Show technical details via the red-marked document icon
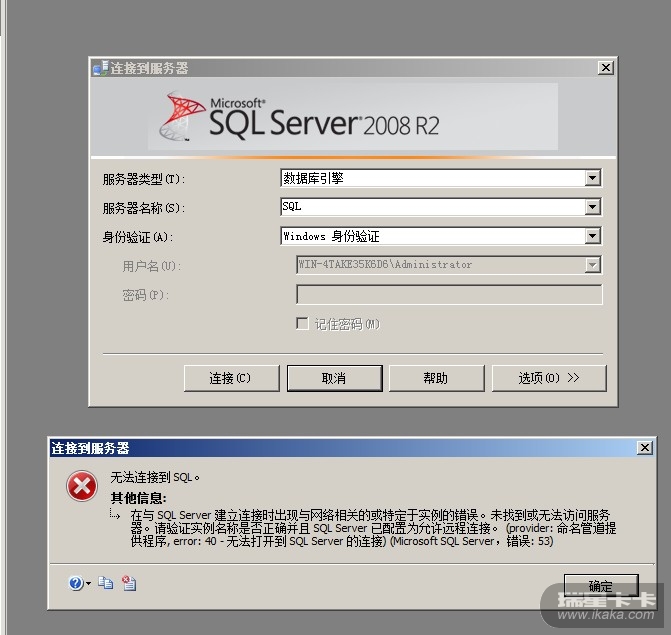Screen dimensions: 671x635 (129, 583)
